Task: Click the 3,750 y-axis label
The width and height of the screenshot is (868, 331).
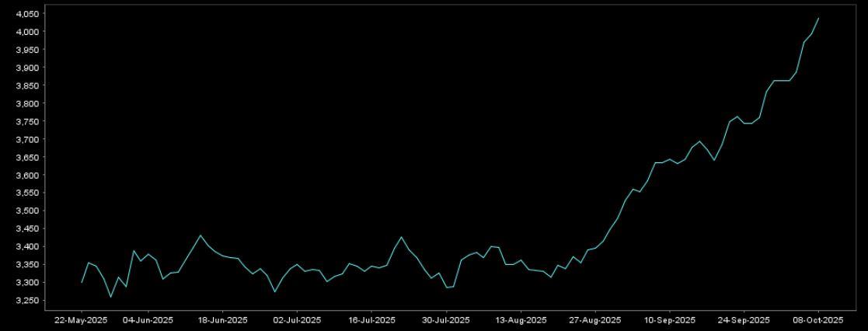Action: pos(29,121)
